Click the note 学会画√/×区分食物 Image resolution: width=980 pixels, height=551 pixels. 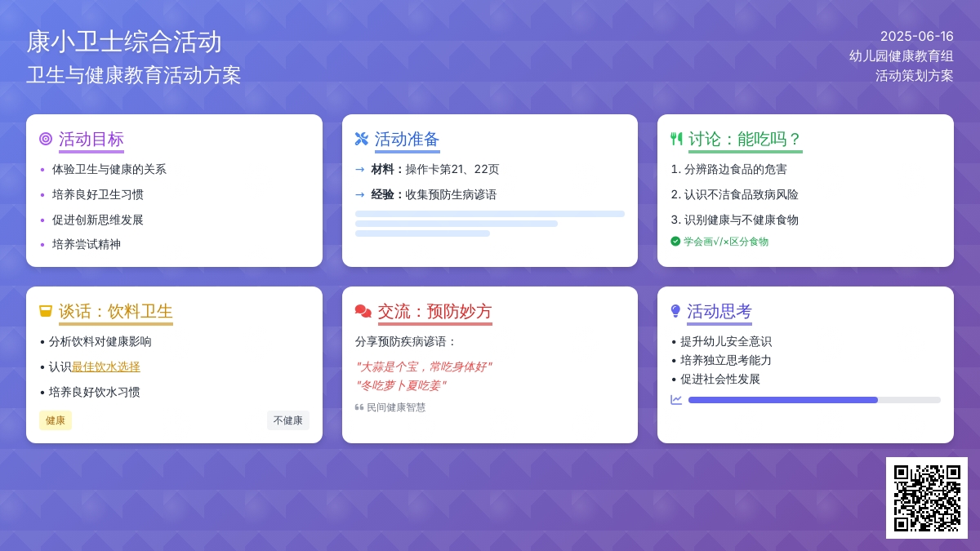tap(726, 242)
